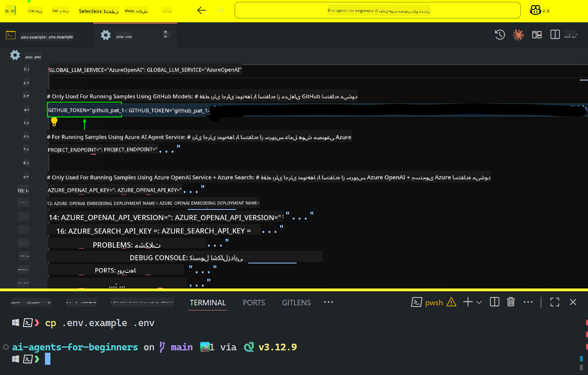Click the VS Code application icon
The image size is (588, 375).
click(x=10, y=11)
